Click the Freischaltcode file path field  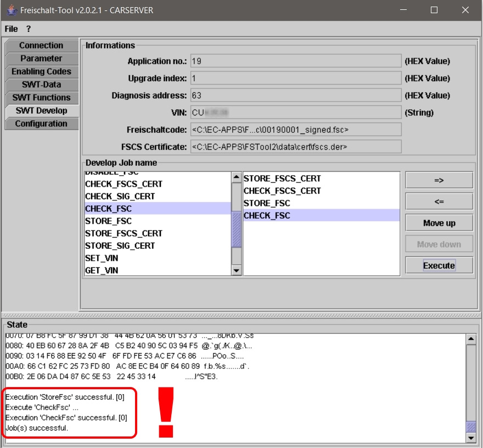pyautogui.click(x=296, y=130)
